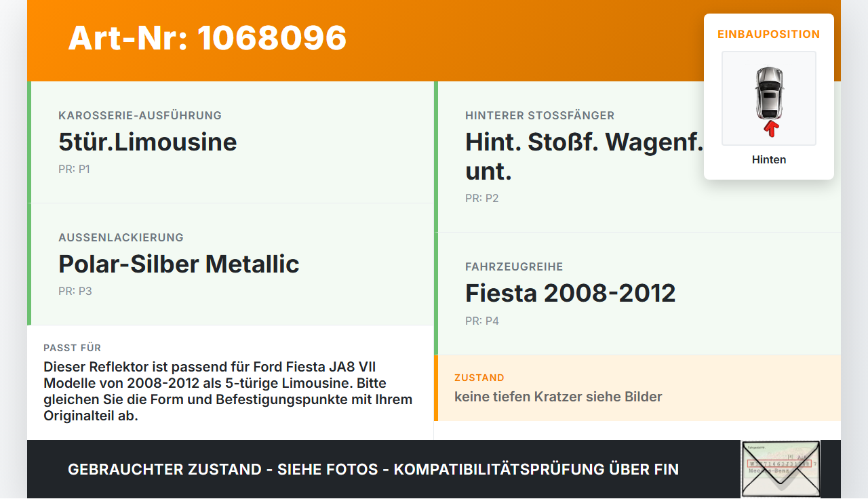Click 'PR: P1' code text
Viewport: 868px width, 499px height.
[x=74, y=169]
